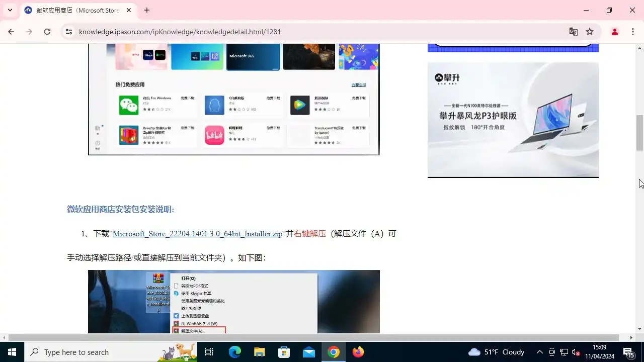The height and width of the screenshot is (362, 644).
Task: Bookmark this page with star icon
Action: coord(590,32)
